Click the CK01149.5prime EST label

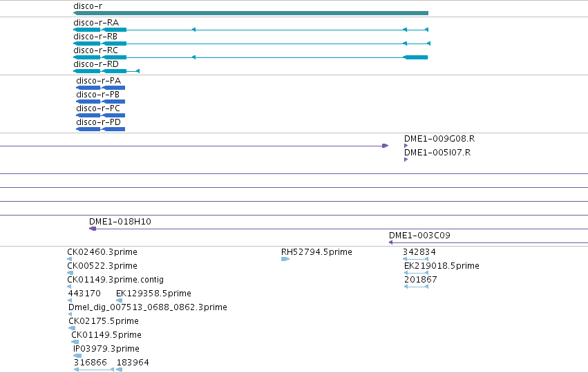click(106, 335)
